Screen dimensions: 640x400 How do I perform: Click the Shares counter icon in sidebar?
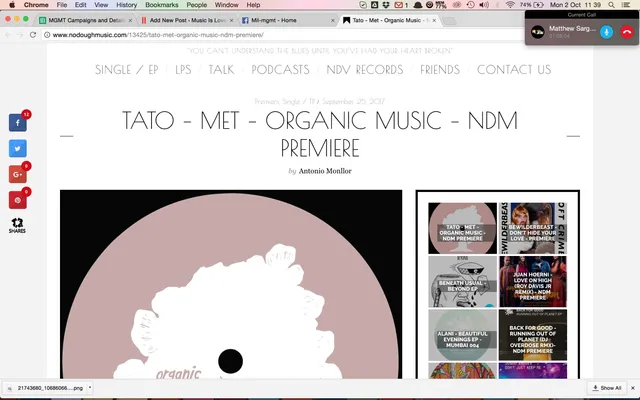(x=17, y=225)
